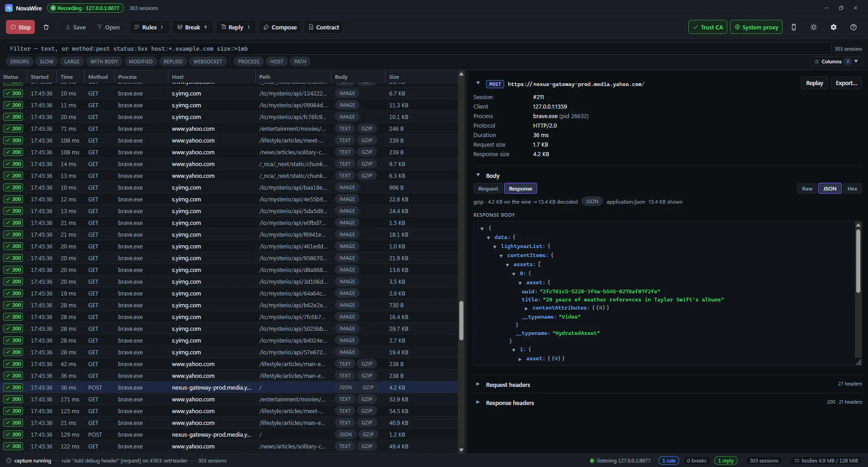Expand the contentAttributes JSON node

526,308
